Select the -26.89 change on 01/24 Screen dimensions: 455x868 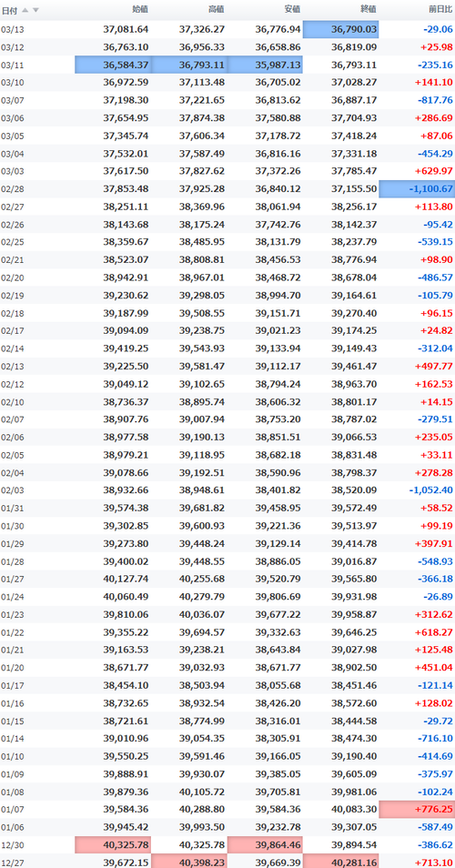click(437, 596)
